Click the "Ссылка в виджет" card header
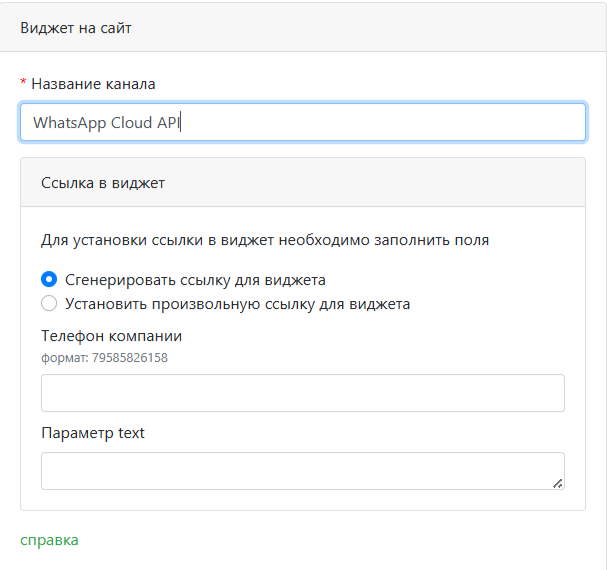607x570 pixels. pos(103,183)
